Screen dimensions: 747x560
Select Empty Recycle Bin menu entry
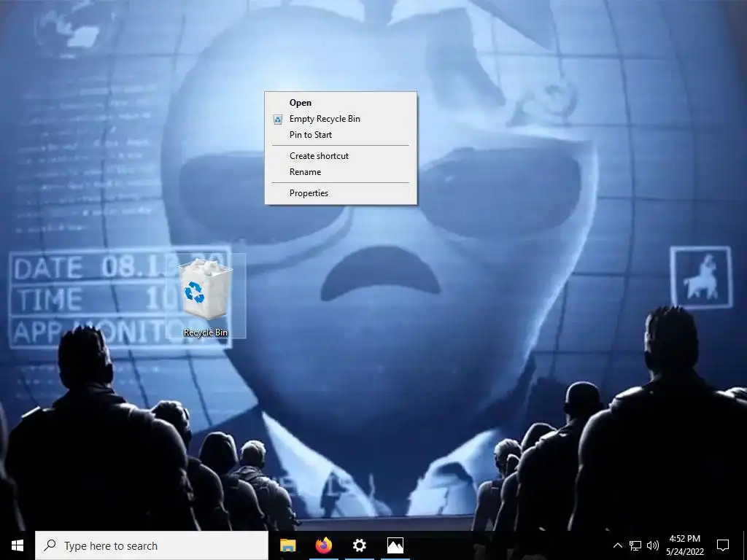(x=340, y=119)
